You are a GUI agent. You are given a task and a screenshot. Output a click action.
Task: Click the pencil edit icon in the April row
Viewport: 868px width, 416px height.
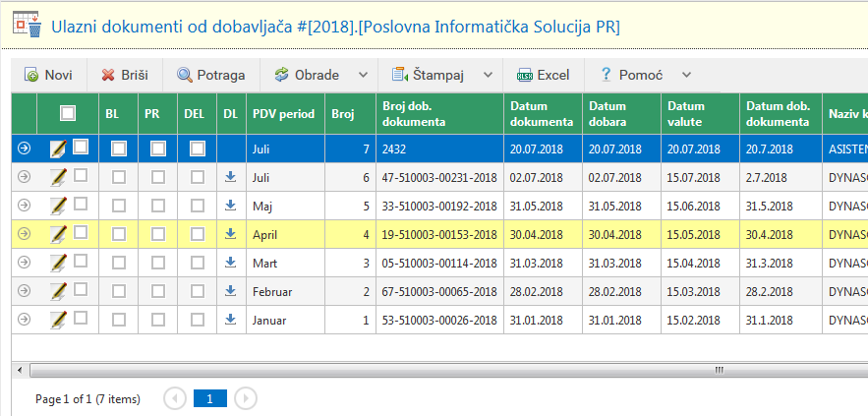58,234
